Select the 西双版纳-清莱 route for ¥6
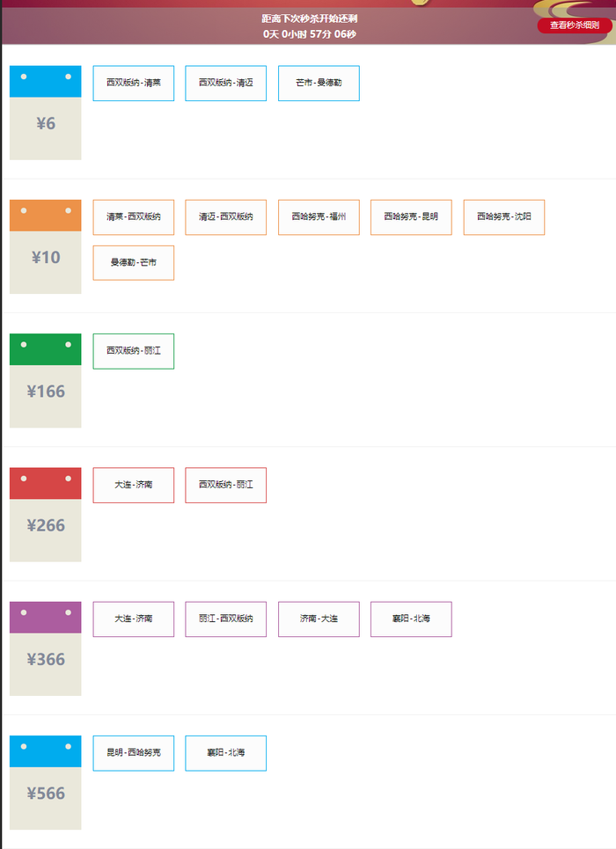Viewport: 616px width, 849px height. (x=134, y=83)
